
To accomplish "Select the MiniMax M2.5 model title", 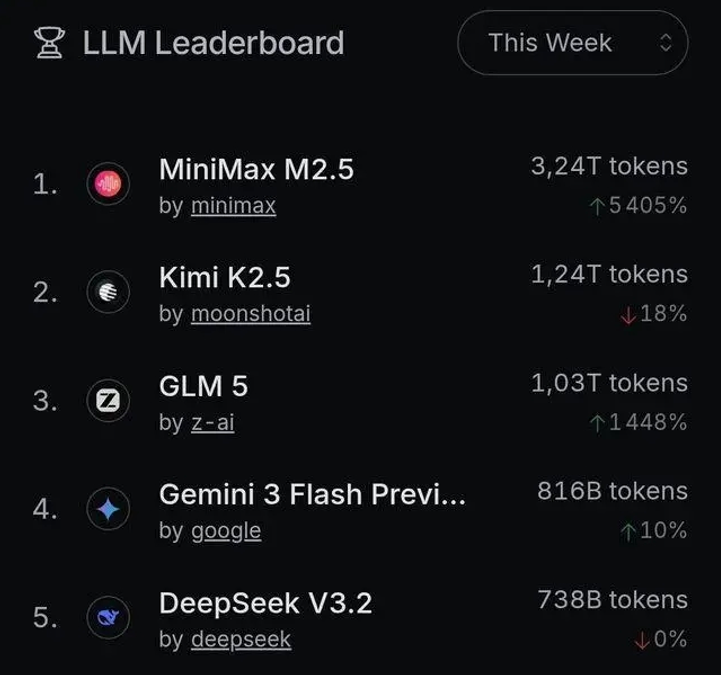I will 256,169.
